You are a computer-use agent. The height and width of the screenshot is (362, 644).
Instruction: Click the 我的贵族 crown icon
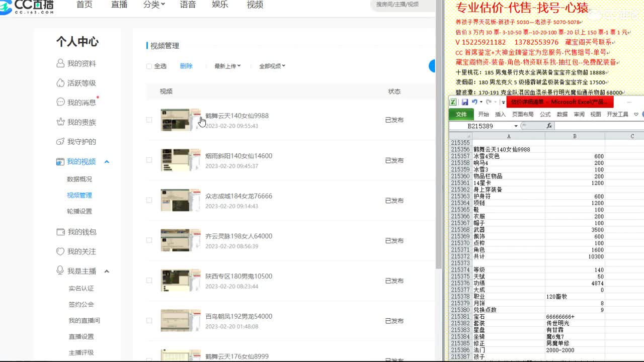click(60, 122)
